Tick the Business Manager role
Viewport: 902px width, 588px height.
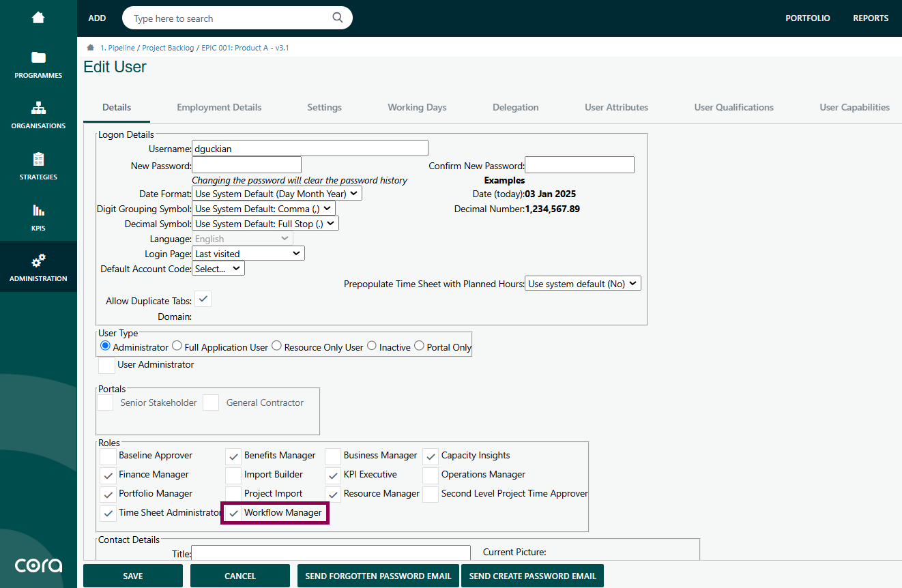click(333, 456)
